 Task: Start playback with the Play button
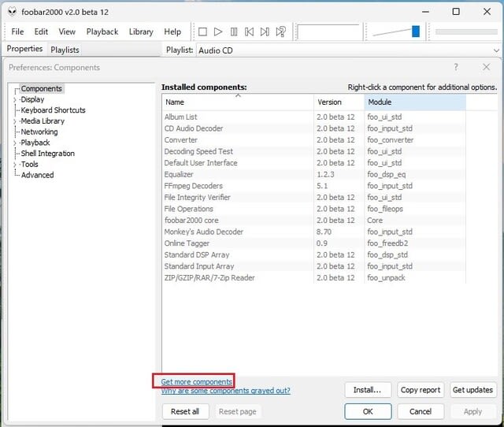[x=218, y=32]
